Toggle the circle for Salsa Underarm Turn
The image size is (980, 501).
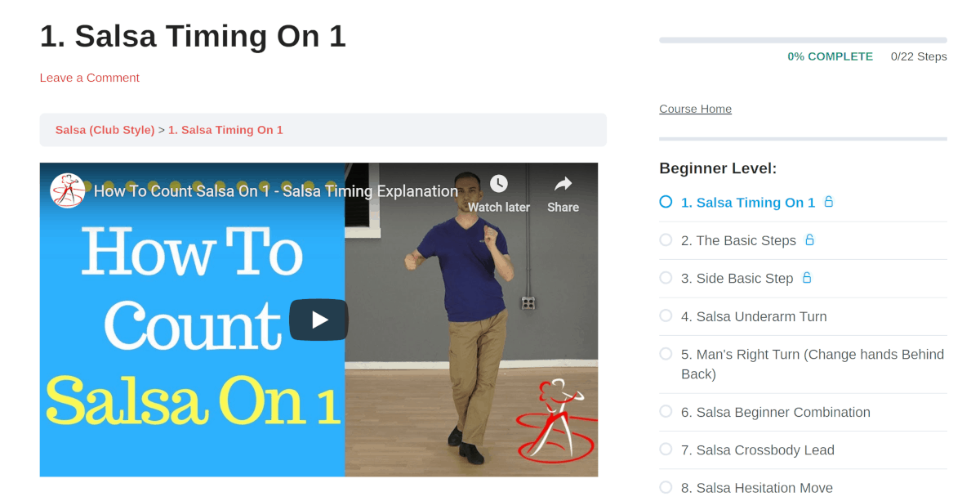pos(666,315)
